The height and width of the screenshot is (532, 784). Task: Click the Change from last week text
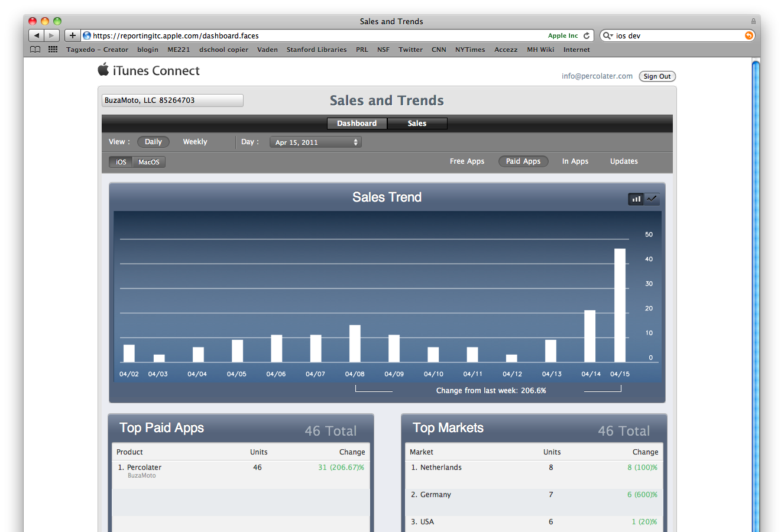tap(491, 391)
